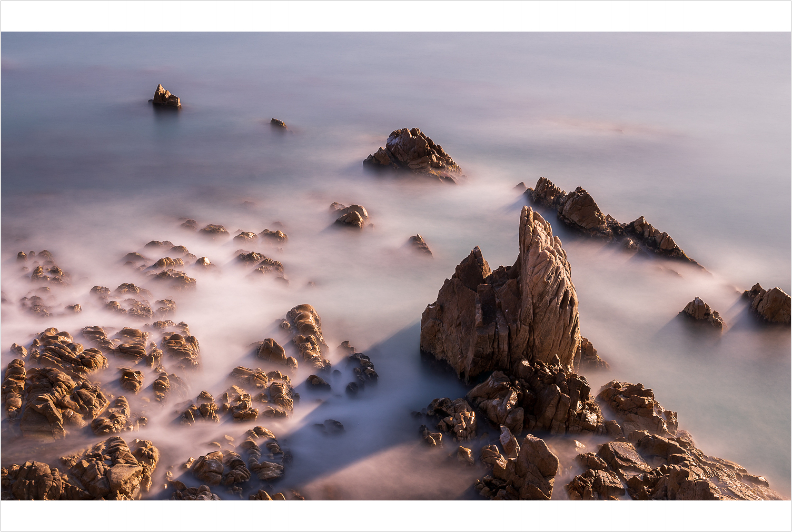
Task: Click the tiny rock between the two distant islands
Action: click(x=278, y=123)
